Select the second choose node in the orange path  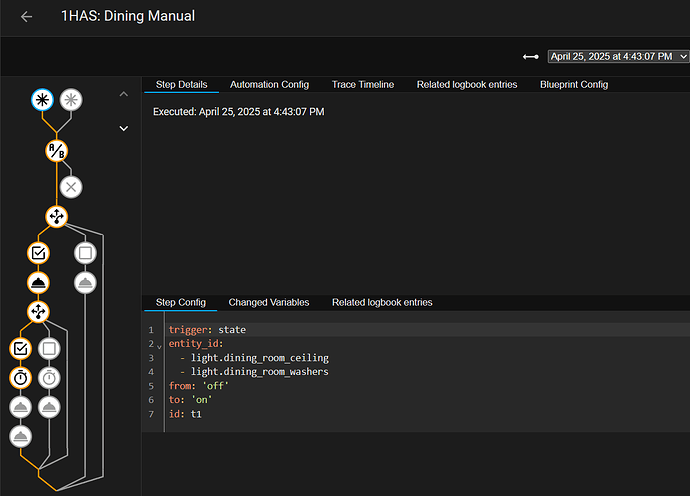pos(38,312)
